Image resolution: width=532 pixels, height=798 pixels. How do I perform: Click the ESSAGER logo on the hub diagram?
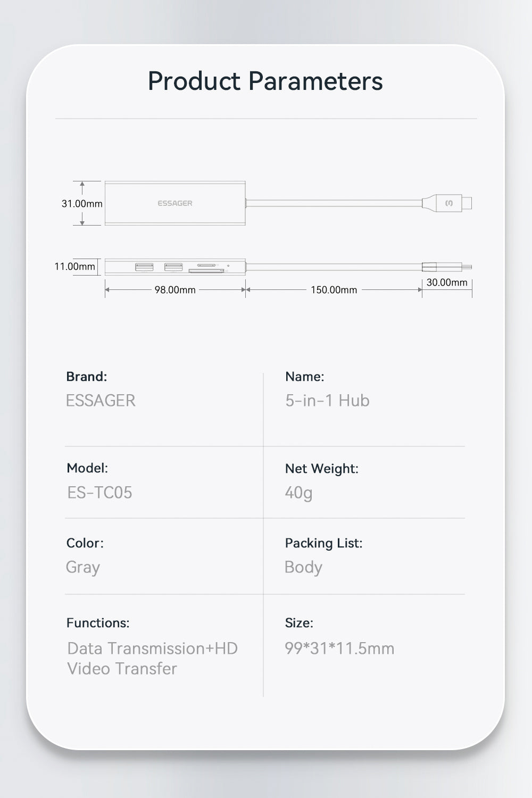[175, 203]
